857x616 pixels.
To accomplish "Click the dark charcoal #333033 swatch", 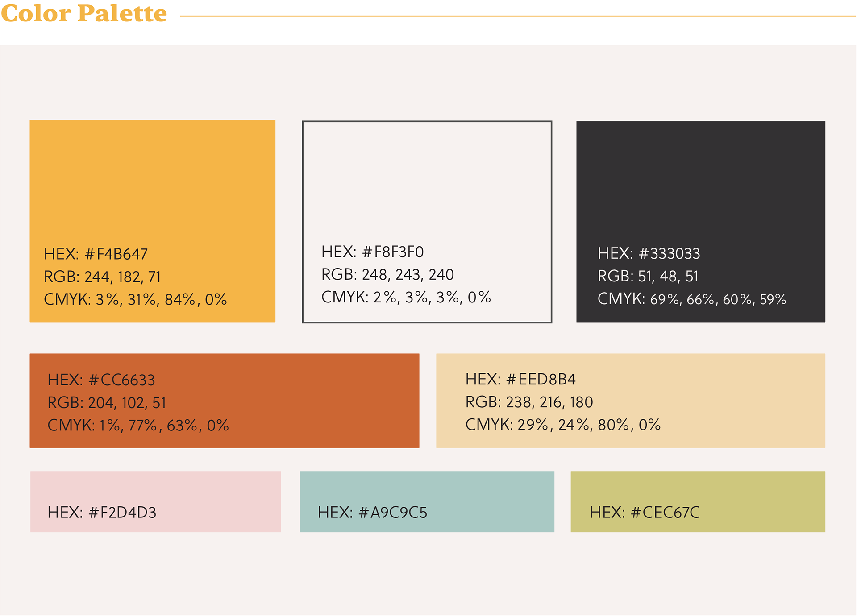I will point(700,222).
